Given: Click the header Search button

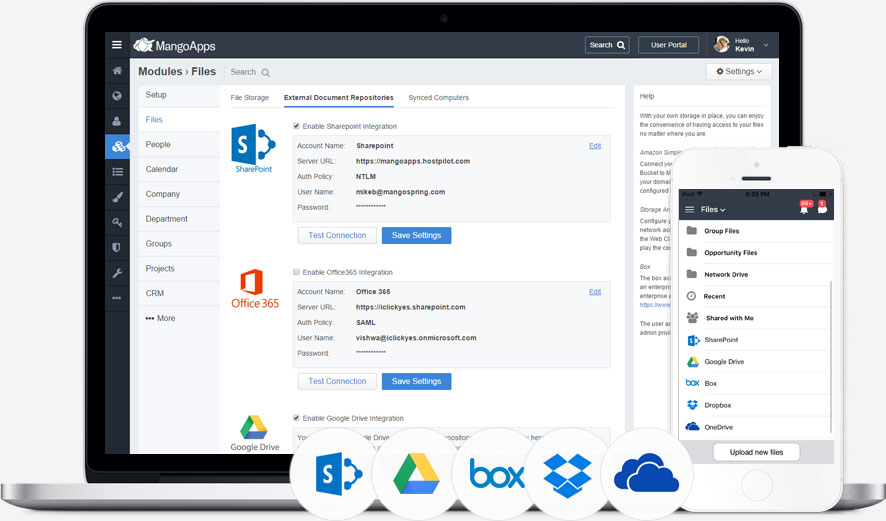Looking at the screenshot, I should [607, 45].
